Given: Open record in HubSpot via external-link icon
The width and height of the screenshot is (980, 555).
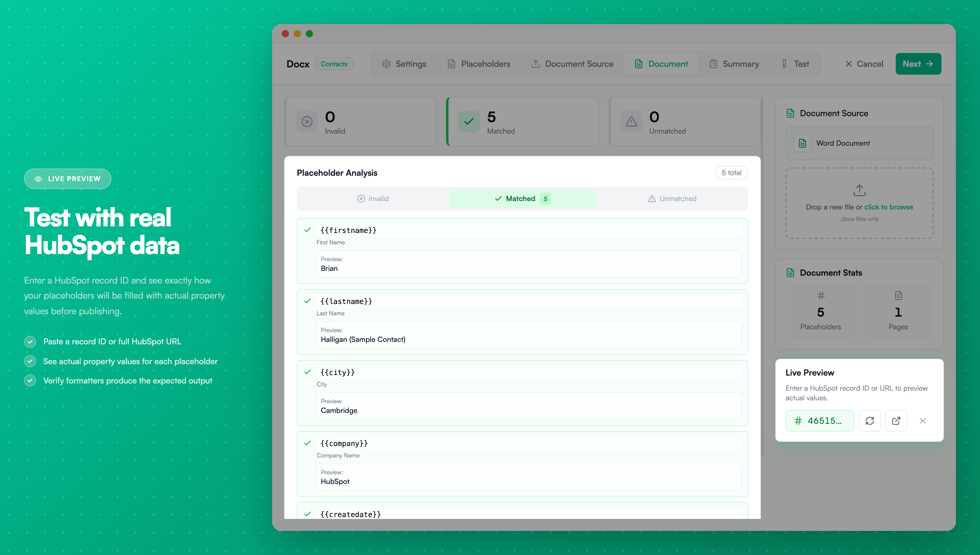Looking at the screenshot, I should (897, 420).
